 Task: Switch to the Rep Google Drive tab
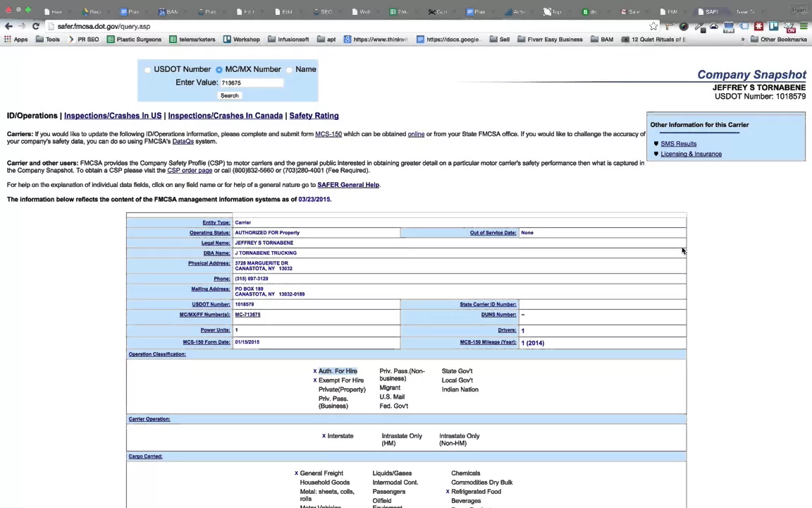click(x=94, y=11)
